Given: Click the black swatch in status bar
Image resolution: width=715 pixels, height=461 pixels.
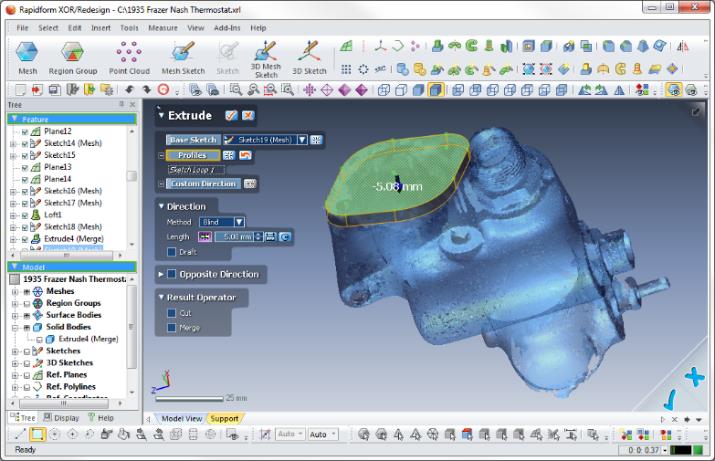Looking at the screenshot, I should 680,450.
